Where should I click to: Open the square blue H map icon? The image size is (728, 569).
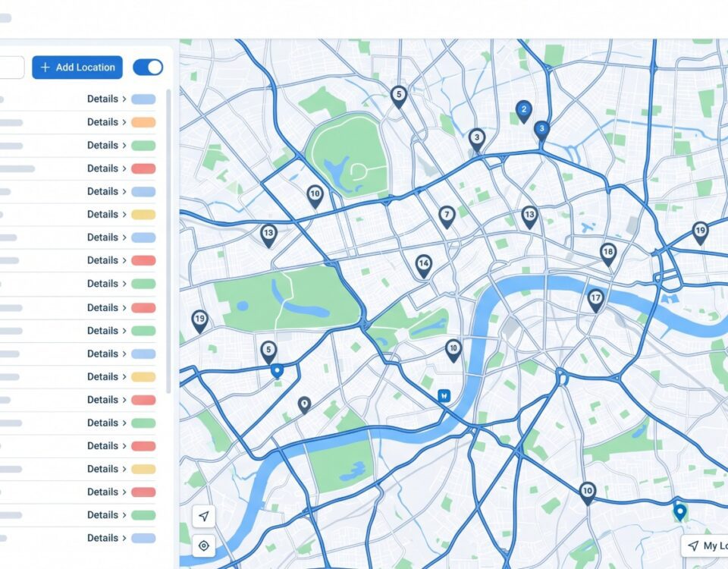pos(444,396)
